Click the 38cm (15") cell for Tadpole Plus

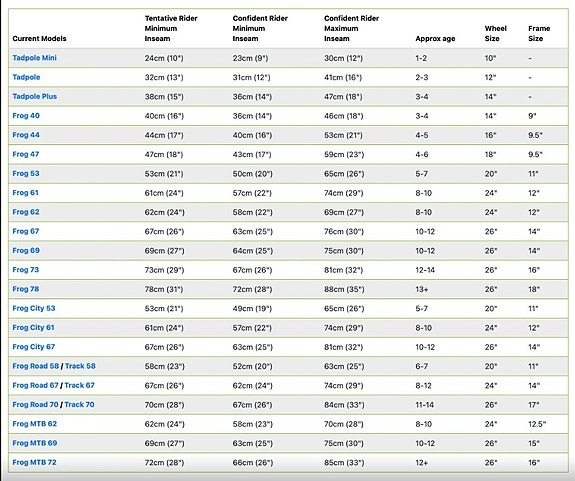[x=164, y=97]
